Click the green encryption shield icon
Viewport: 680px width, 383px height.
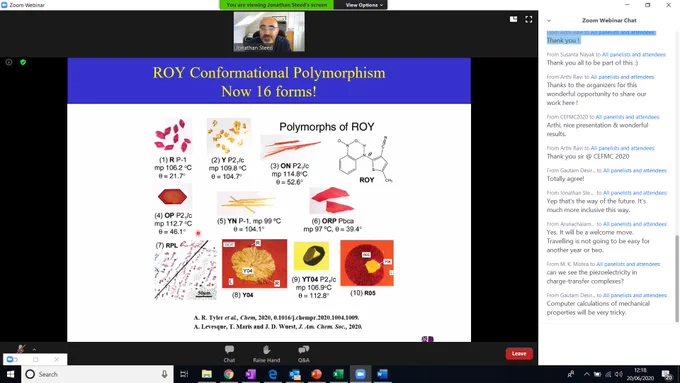[x=23, y=62]
